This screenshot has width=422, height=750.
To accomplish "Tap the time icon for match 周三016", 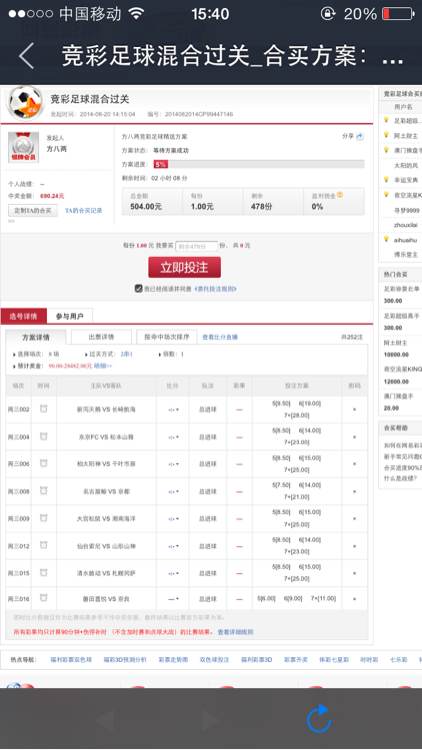I will (44, 598).
